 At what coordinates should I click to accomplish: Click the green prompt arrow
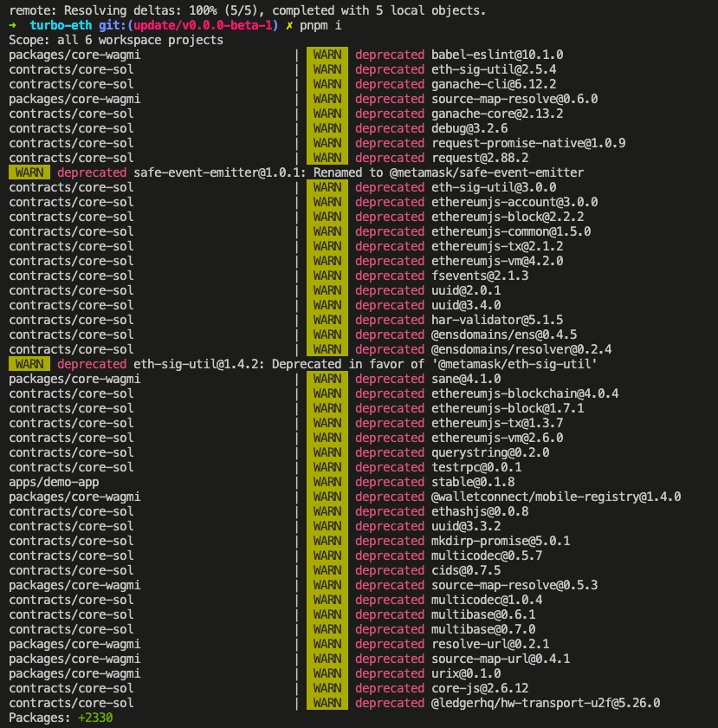[12, 25]
